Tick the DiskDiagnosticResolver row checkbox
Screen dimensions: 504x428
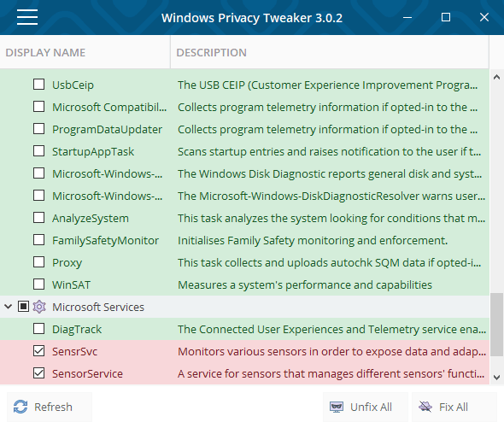(39, 196)
